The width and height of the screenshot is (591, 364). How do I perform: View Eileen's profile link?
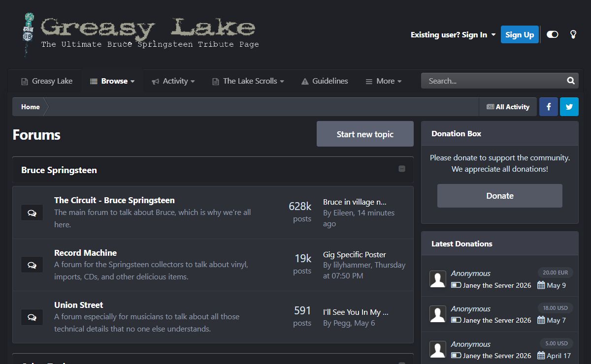coord(344,213)
